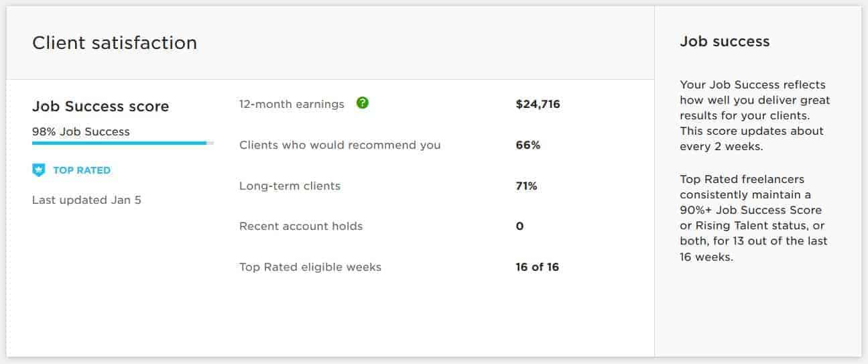Click the Recent account holds label
The width and height of the screenshot is (868, 364).
coord(301,226)
